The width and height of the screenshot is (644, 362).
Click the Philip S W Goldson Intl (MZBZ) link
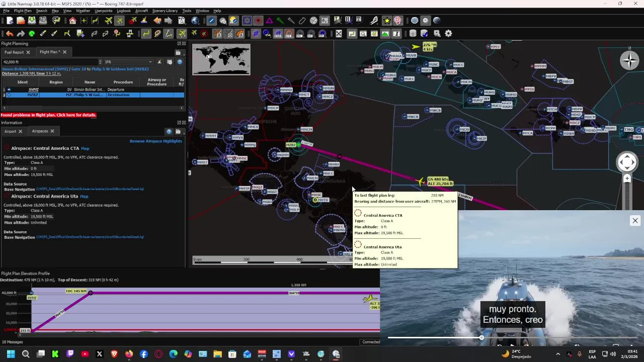click(120, 69)
